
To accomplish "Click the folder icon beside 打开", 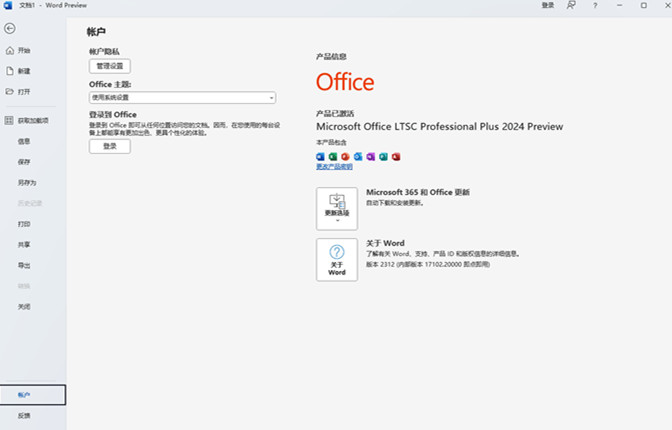I will pyautogui.click(x=10, y=92).
